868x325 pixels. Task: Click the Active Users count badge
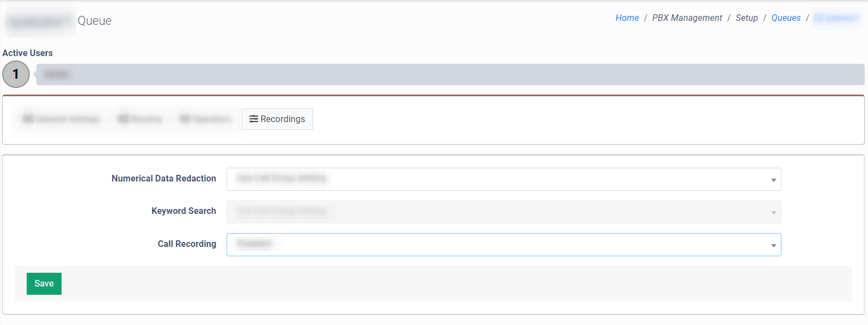point(16,74)
